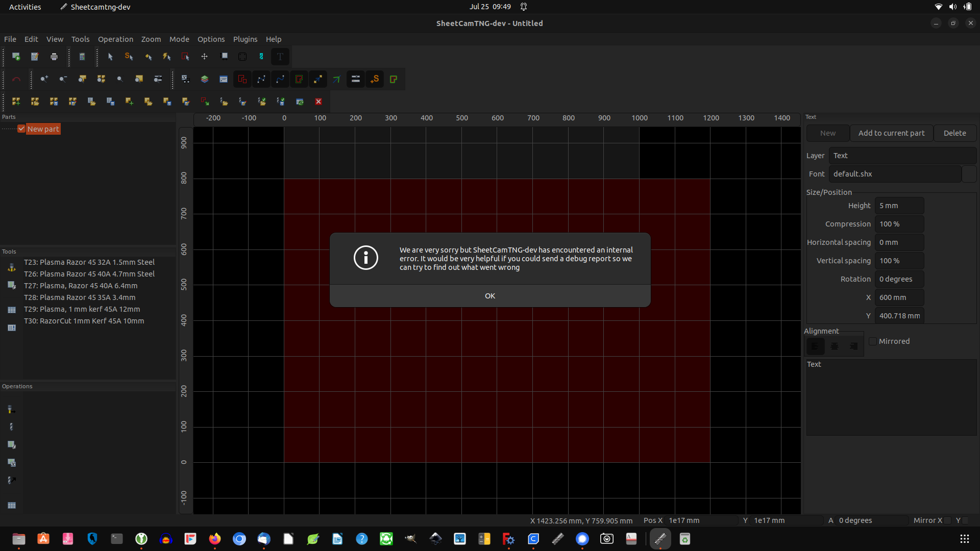
Task: Click the red undo arrow icon
Action: tap(16, 79)
